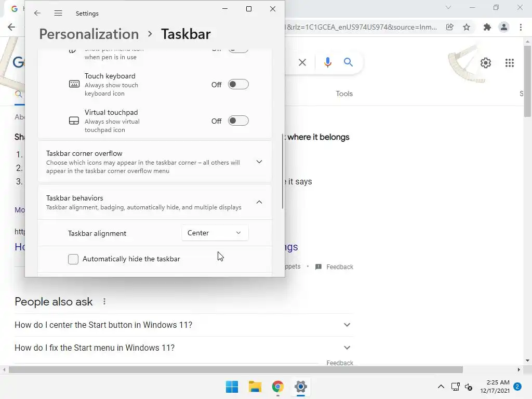This screenshot has height=399, width=532.
Task: Open the Chrome three-dot menu
Action: (521, 27)
